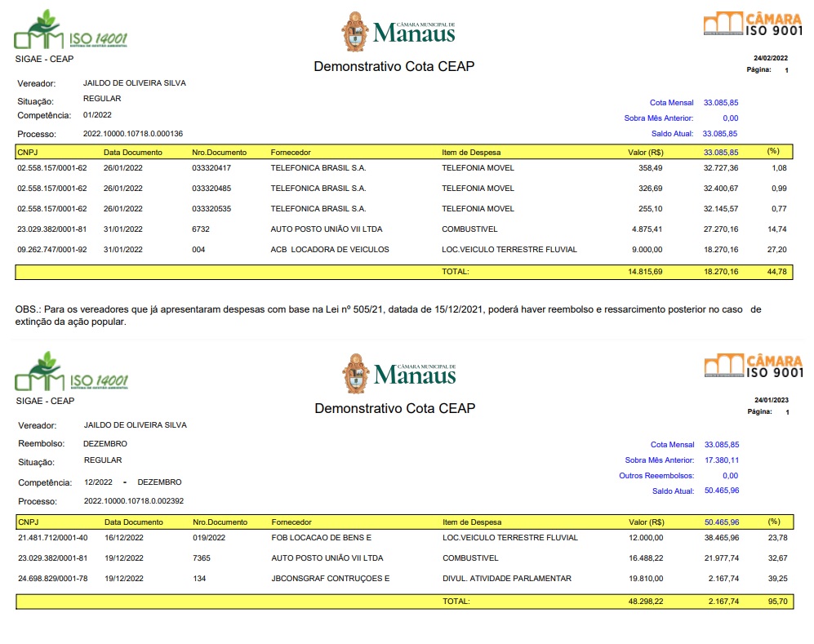The width and height of the screenshot is (814, 644).
Task: Select remaining balance 21.977,74
Action: click(x=722, y=558)
